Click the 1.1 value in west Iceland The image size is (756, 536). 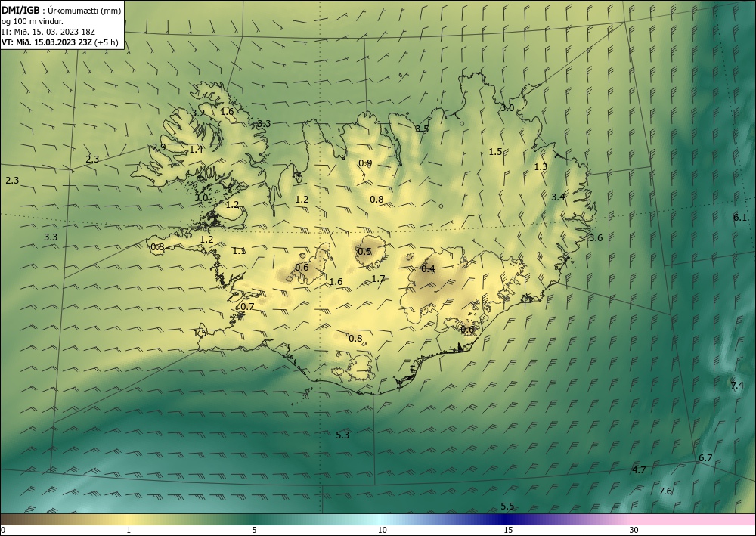(x=239, y=251)
